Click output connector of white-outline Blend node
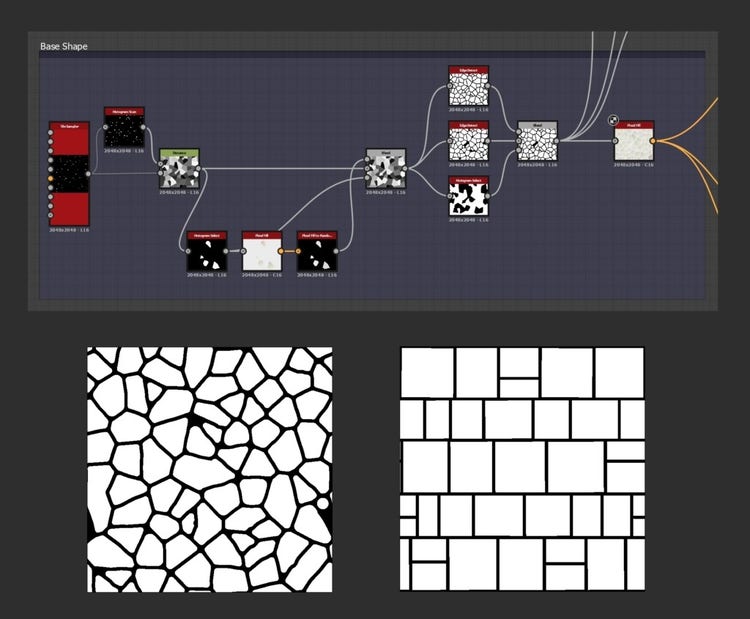The image size is (750, 619). point(557,141)
